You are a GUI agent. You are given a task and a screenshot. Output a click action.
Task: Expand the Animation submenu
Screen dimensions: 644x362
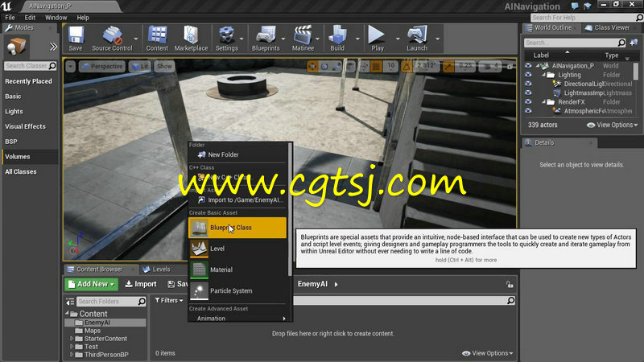237,319
